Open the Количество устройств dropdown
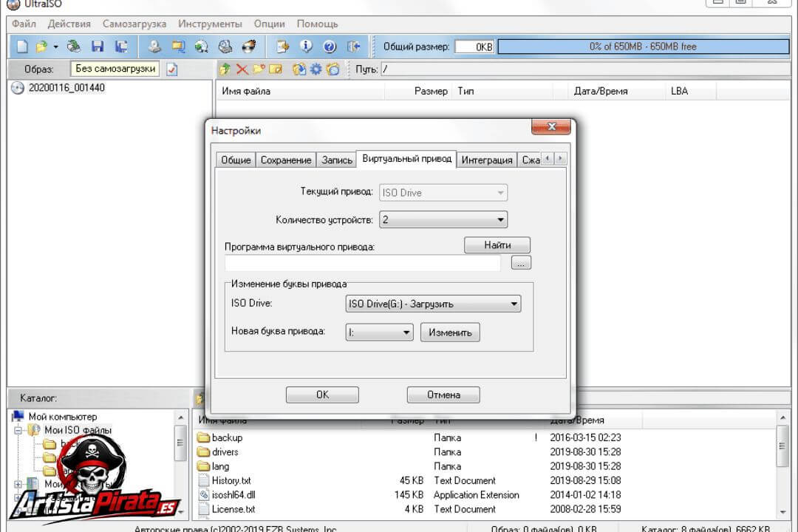The image size is (798, 532). coord(443,220)
